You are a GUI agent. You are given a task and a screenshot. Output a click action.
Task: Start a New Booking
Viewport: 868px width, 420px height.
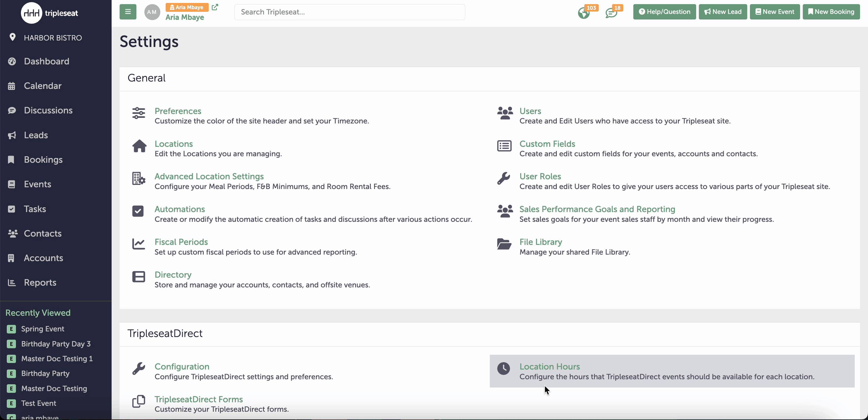click(831, 12)
